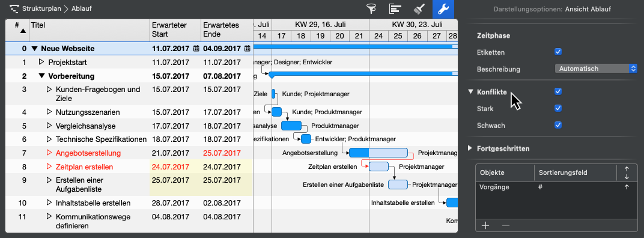Select the Vorgänge sorting row
The height and width of the screenshot is (238, 644).
click(556, 187)
